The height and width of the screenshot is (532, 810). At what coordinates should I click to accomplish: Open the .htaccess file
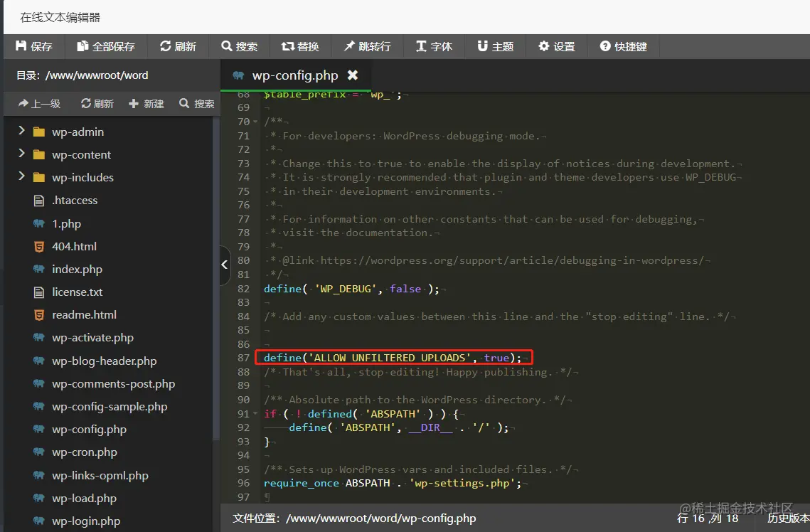point(75,201)
